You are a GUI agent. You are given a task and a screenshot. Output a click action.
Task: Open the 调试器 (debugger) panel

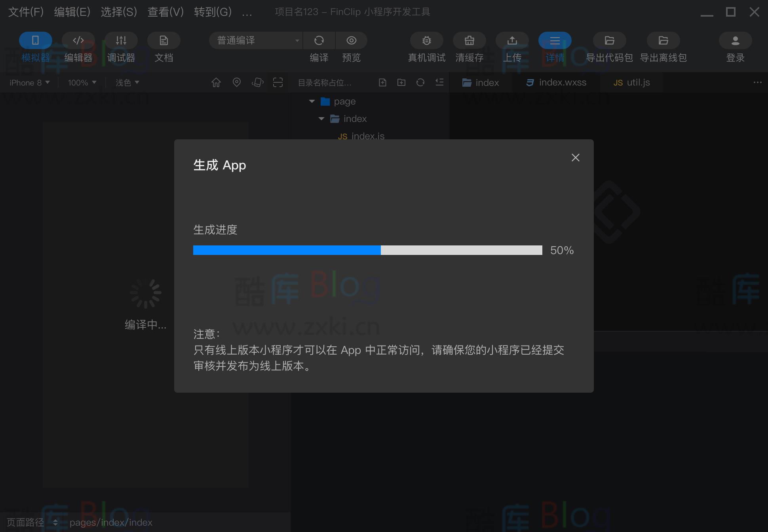[x=121, y=47]
